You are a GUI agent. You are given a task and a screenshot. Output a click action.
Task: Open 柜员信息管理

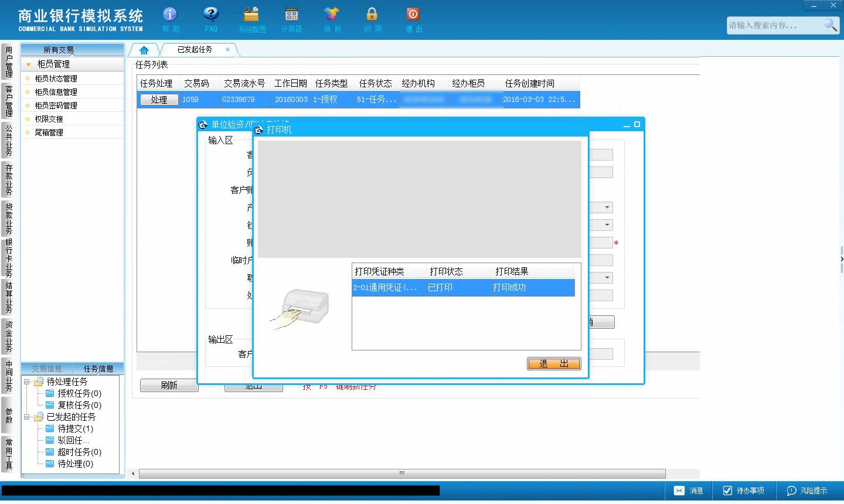click(x=56, y=92)
